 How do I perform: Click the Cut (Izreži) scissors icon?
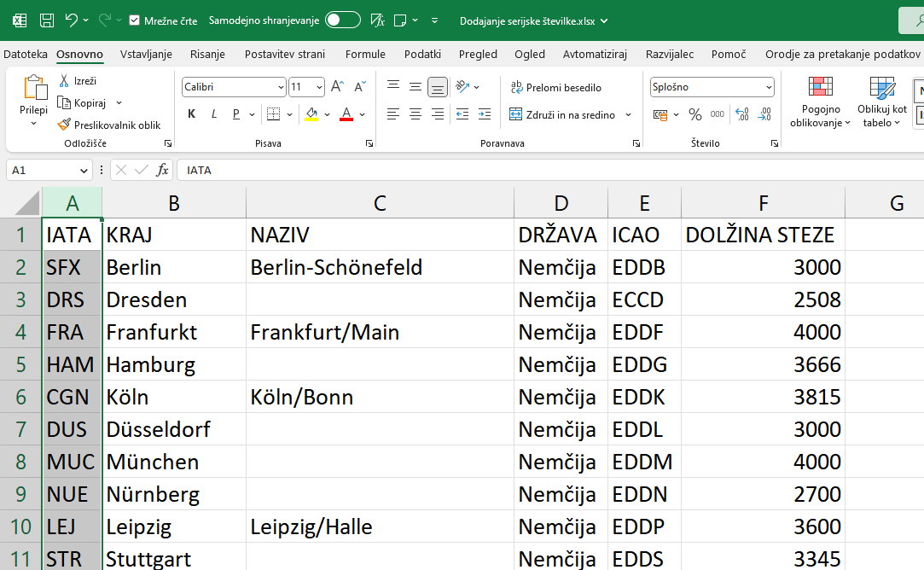pos(64,81)
